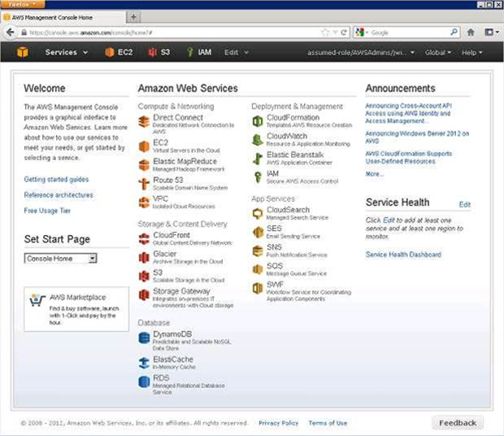Viewport: 504px width, 436px height.
Task: Click the S3 Scalable Storage service icon
Action: 144,277
